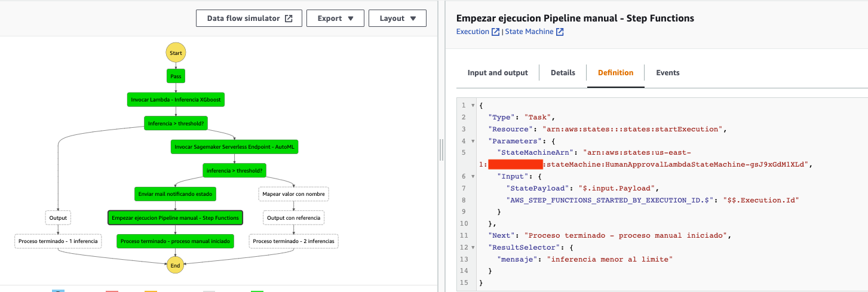Switch to the Input and output tab
The image size is (868, 292).
pos(498,73)
